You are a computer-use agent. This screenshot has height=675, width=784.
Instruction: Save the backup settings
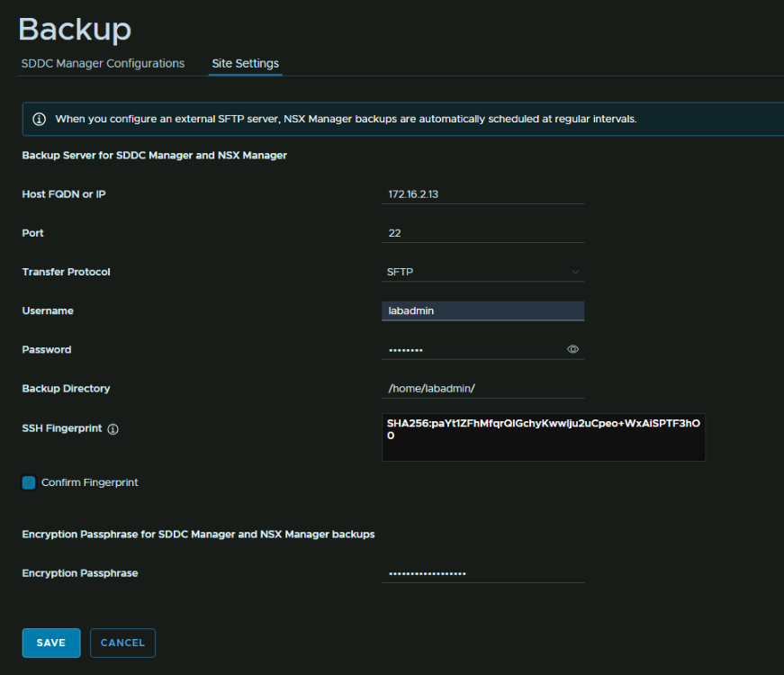pos(51,643)
